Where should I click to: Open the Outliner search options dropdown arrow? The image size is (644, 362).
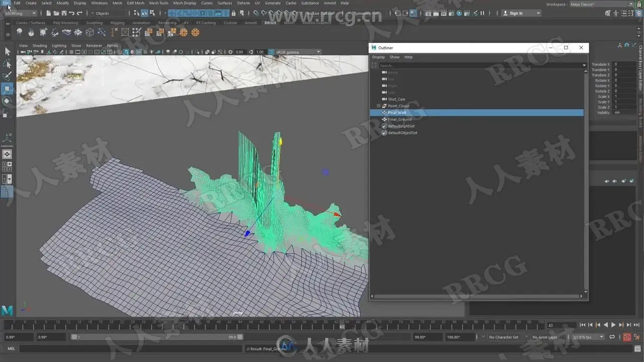pyautogui.click(x=584, y=65)
